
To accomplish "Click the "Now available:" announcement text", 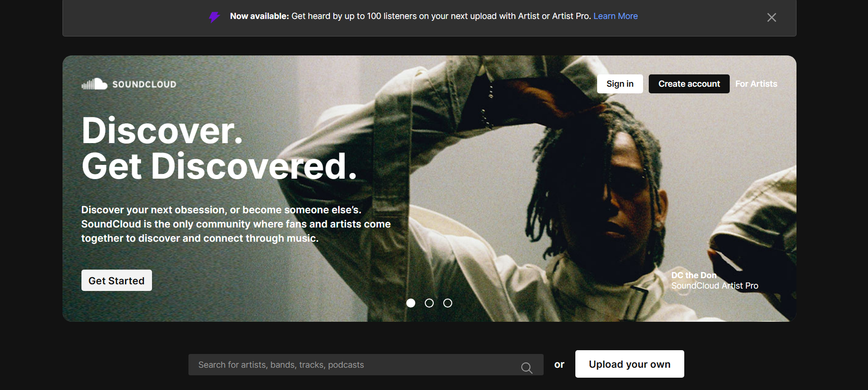I will (x=259, y=16).
